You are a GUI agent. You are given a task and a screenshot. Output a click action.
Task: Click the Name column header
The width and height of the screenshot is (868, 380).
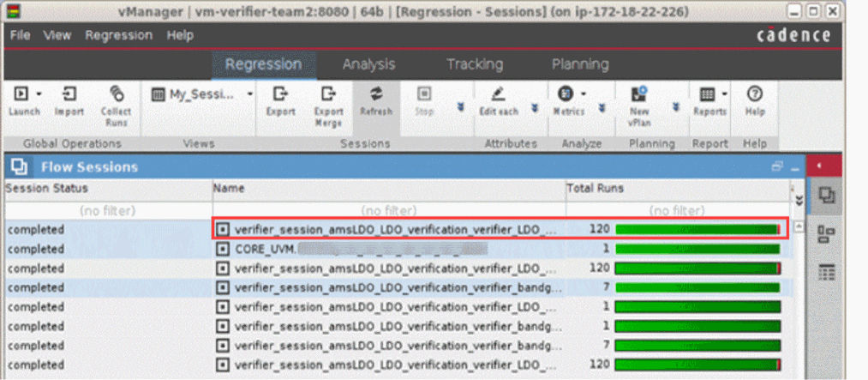coord(389,189)
